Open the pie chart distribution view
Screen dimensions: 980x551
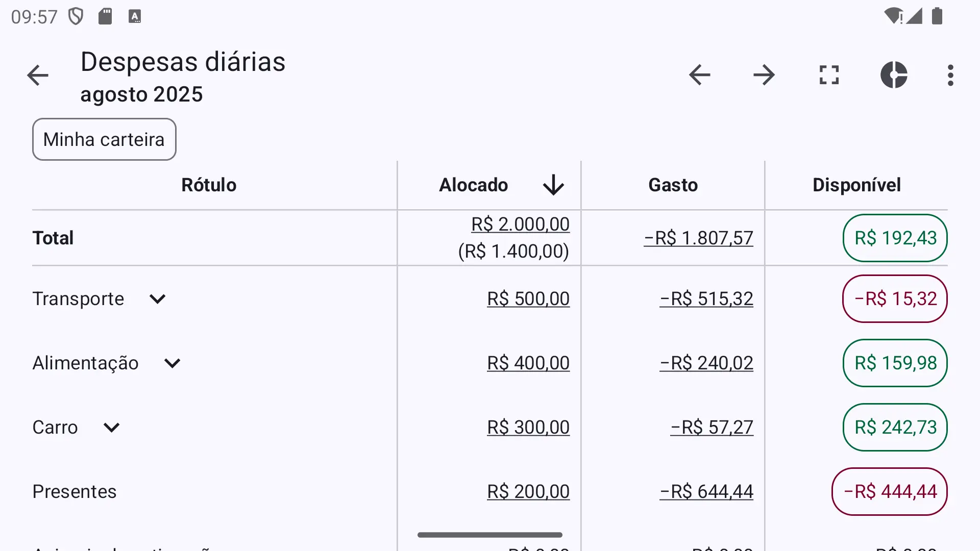point(894,75)
